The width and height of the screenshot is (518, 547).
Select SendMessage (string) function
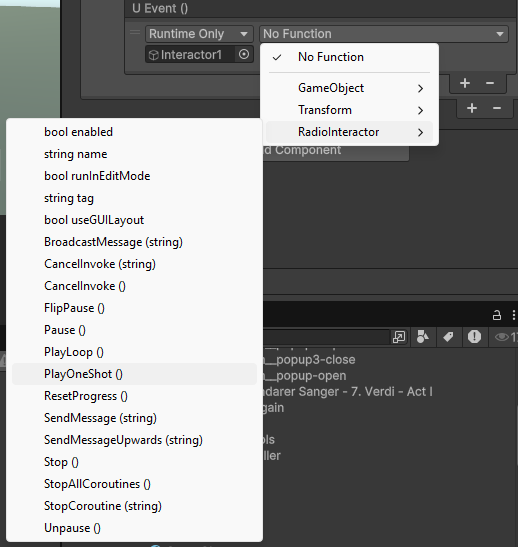click(x=134, y=418)
